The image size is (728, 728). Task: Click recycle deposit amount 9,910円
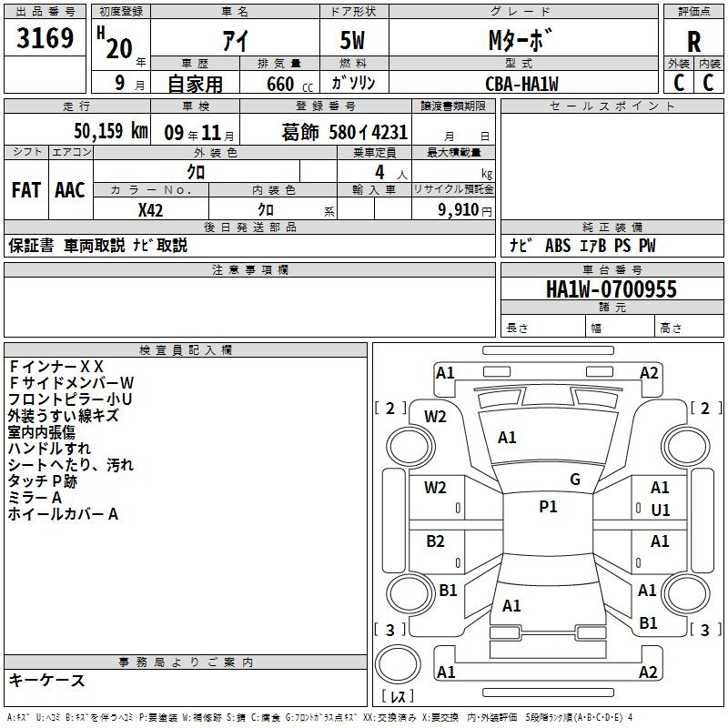[x=464, y=209]
